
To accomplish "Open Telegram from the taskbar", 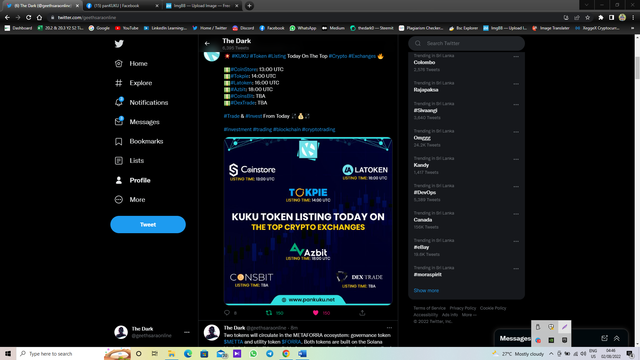I will coord(269,353).
